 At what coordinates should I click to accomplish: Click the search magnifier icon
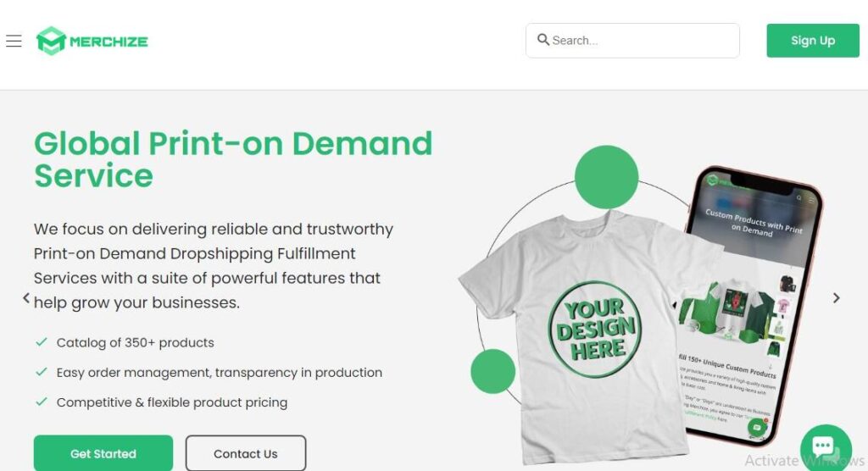point(543,40)
